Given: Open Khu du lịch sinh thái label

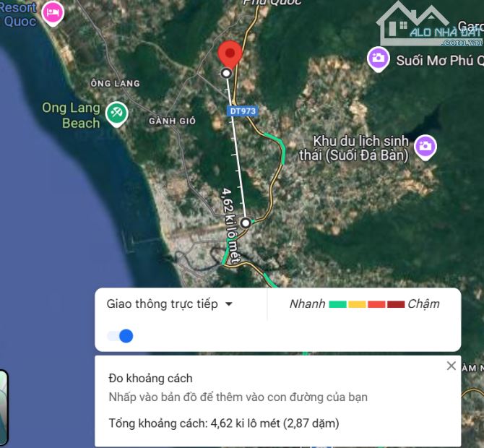Looking at the screenshot, I should [360, 147].
